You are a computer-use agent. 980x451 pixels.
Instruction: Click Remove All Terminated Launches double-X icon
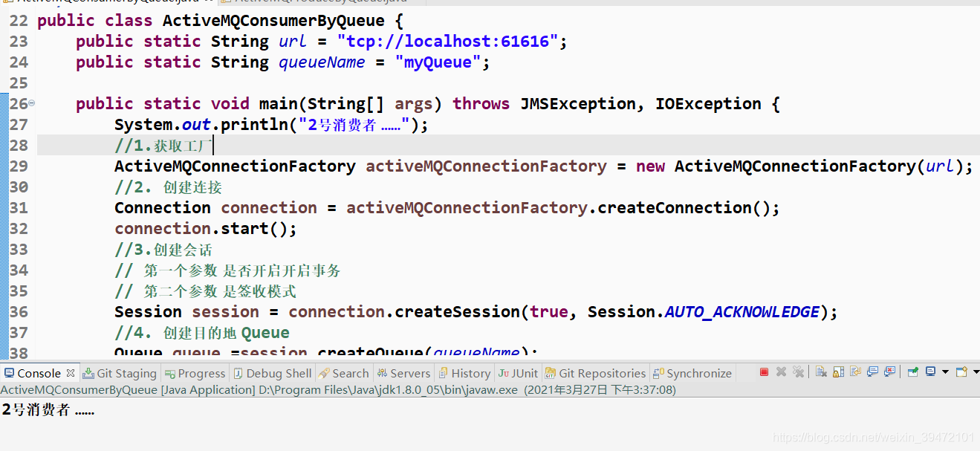pyautogui.click(x=798, y=372)
